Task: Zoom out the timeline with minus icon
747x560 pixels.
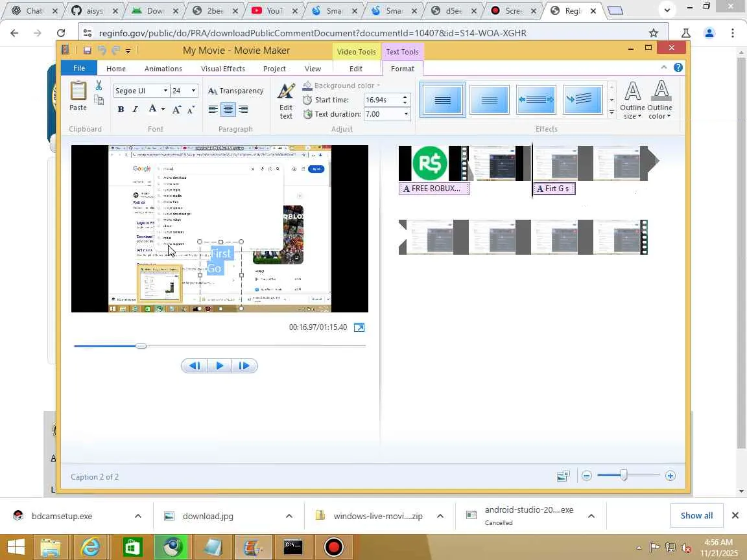Action: pyautogui.click(x=586, y=476)
